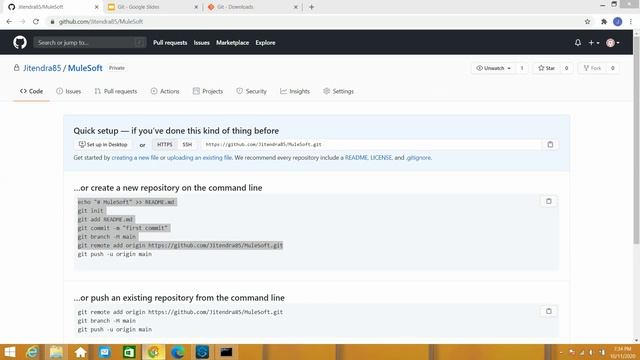Switch to the Projects tab
Screen dimensions: 640x360
click(x=208, y=91)
